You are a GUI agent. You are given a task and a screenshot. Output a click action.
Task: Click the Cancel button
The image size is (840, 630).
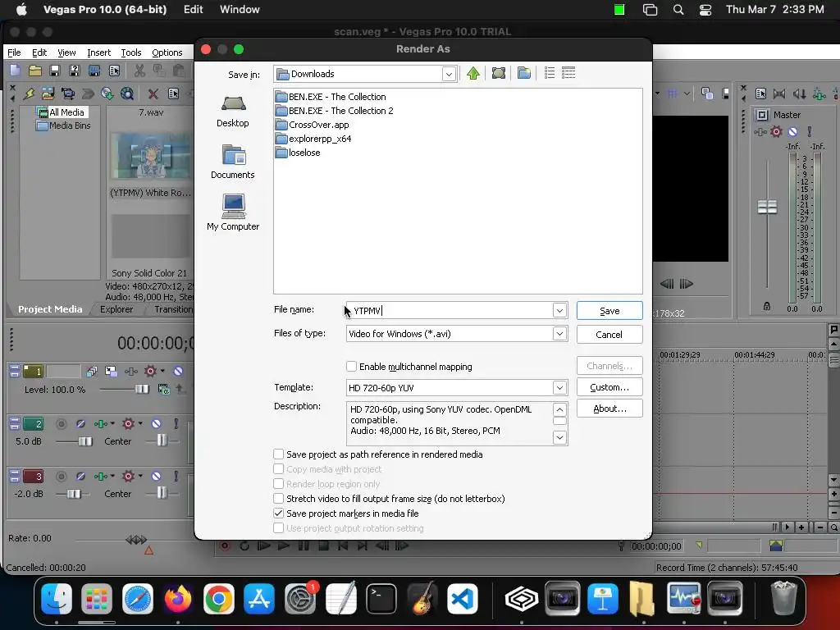(x=609, y=335)
